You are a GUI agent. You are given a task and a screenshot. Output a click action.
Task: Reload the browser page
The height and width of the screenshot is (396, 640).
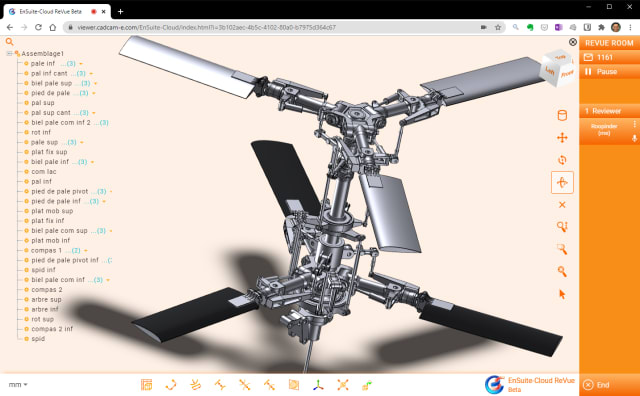coord(38,27)
